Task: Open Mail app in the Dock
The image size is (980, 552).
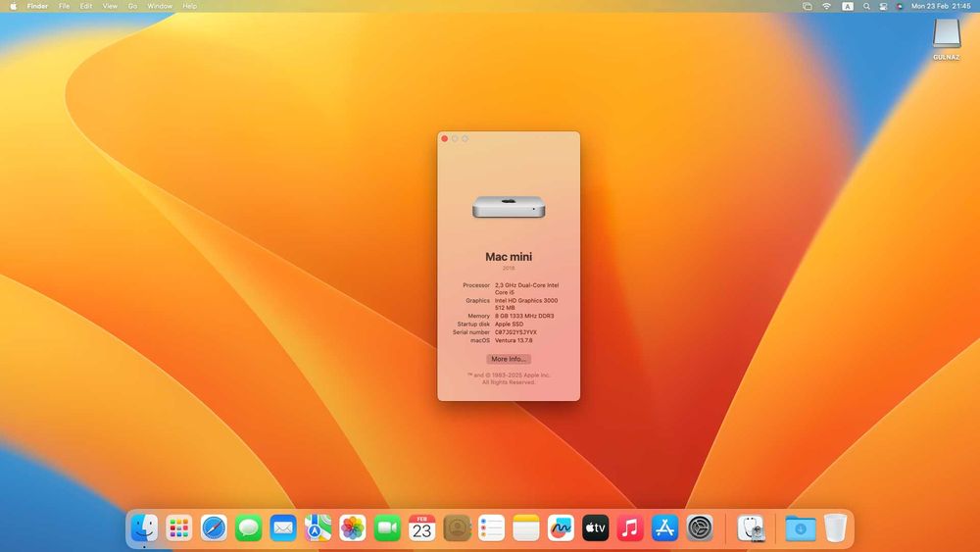Action: (x=283, y=528)
